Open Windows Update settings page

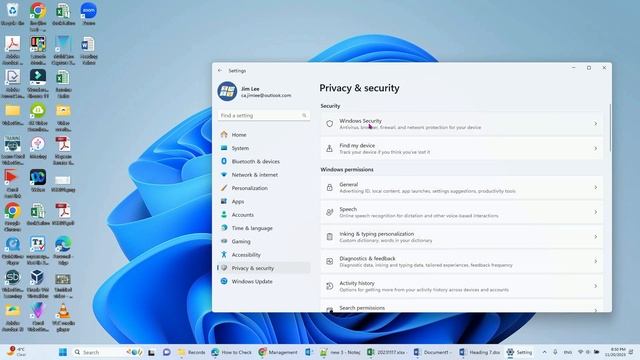[x=264, y=281]
